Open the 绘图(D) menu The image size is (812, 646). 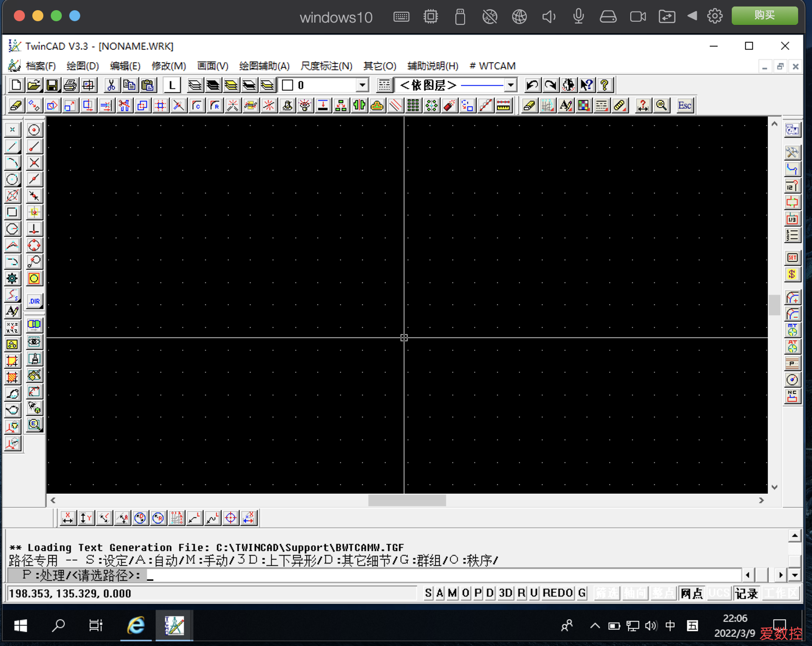(x=83, y=66)
